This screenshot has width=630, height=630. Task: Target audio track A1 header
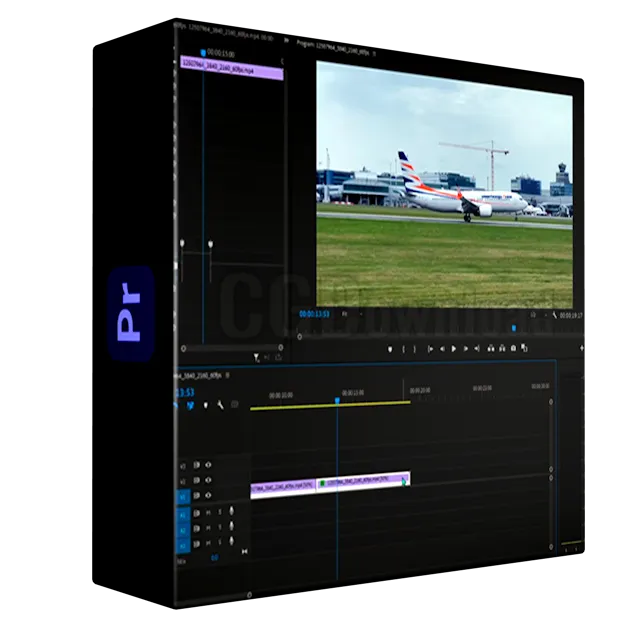coord(183,515)
